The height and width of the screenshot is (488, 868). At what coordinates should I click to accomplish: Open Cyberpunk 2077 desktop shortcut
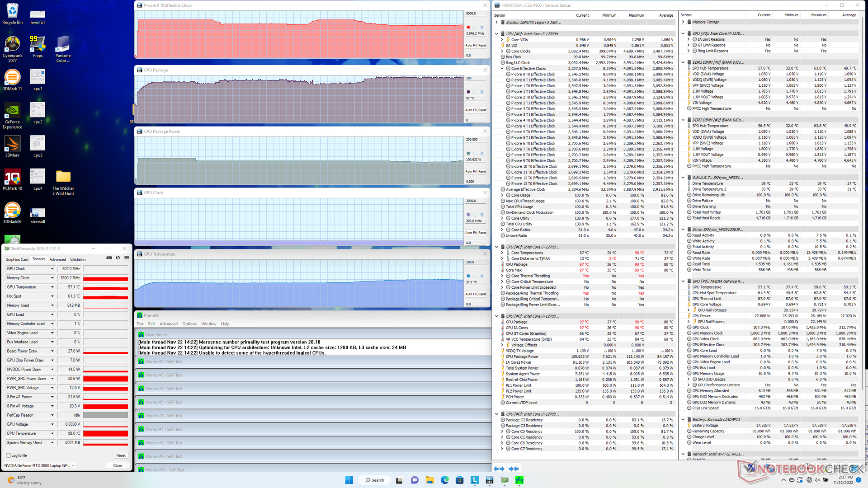coord(12,49)
